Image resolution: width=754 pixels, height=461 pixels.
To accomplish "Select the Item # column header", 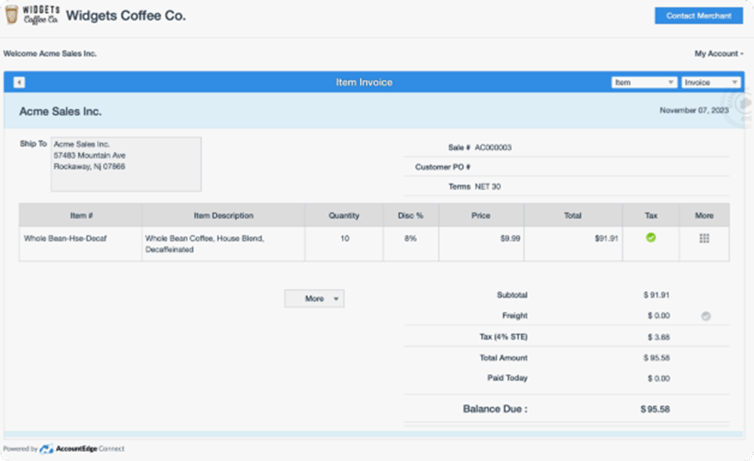I will [x=81, y=215].
